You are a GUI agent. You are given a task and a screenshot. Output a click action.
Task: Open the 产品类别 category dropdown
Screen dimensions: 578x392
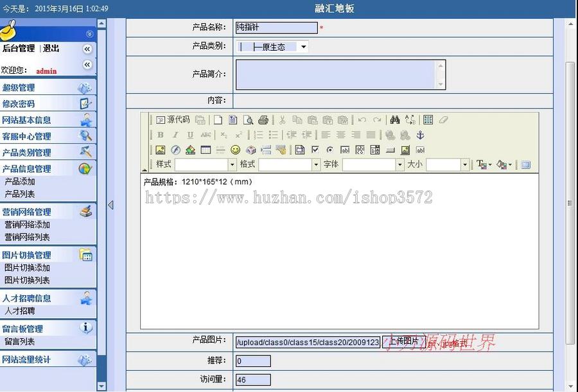272,47
